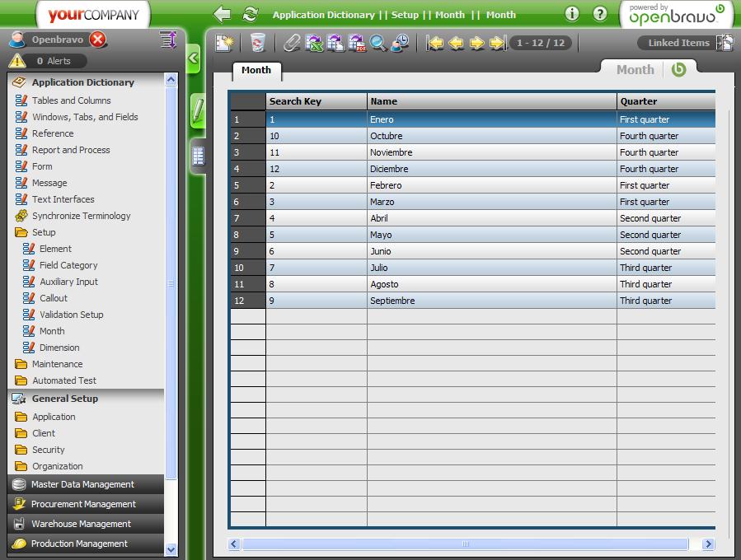Collapse the left menu panel
Viewport: 741px width, 560px height.
[x=193, y=58]
